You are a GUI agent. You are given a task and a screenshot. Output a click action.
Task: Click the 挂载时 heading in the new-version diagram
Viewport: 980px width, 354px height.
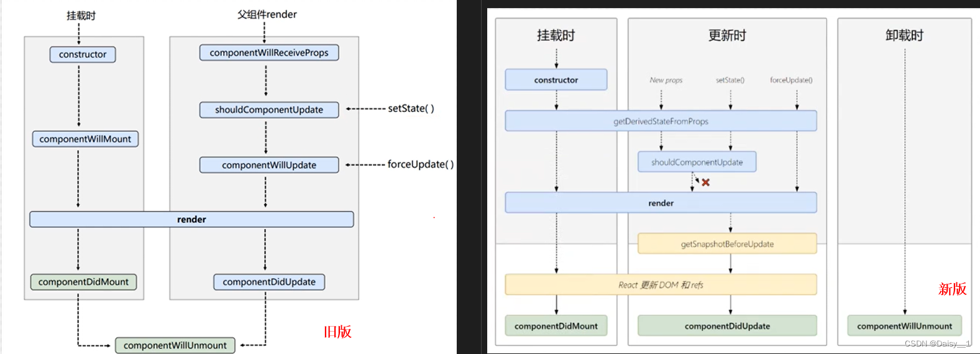556,35
